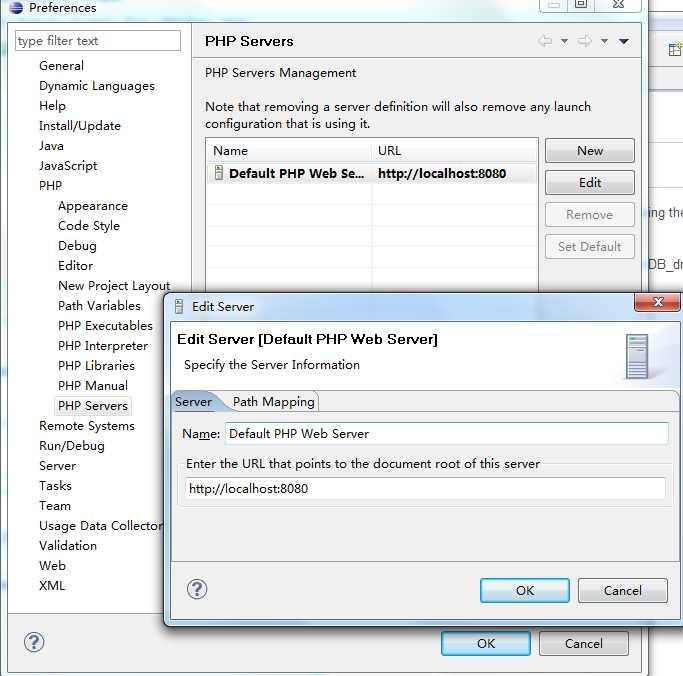Click the back navigation arrow icon
The image size is (683, 676).
pyautogui.click(x=545, y=41)
